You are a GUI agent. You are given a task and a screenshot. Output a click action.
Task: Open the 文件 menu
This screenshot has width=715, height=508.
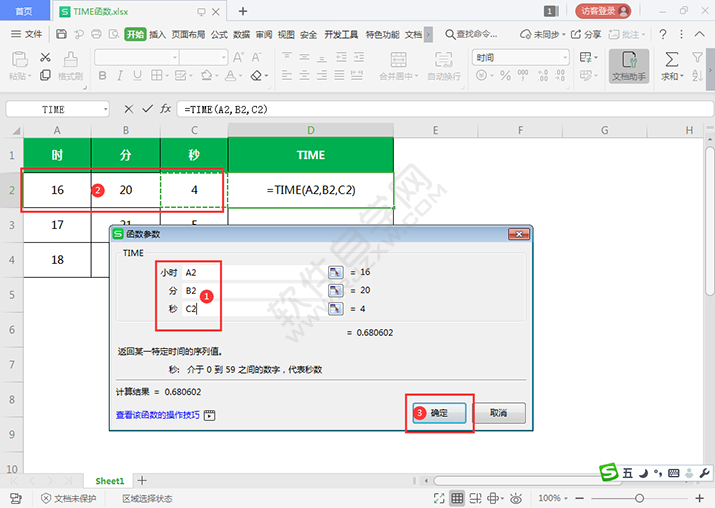click(x=27, y=34)
